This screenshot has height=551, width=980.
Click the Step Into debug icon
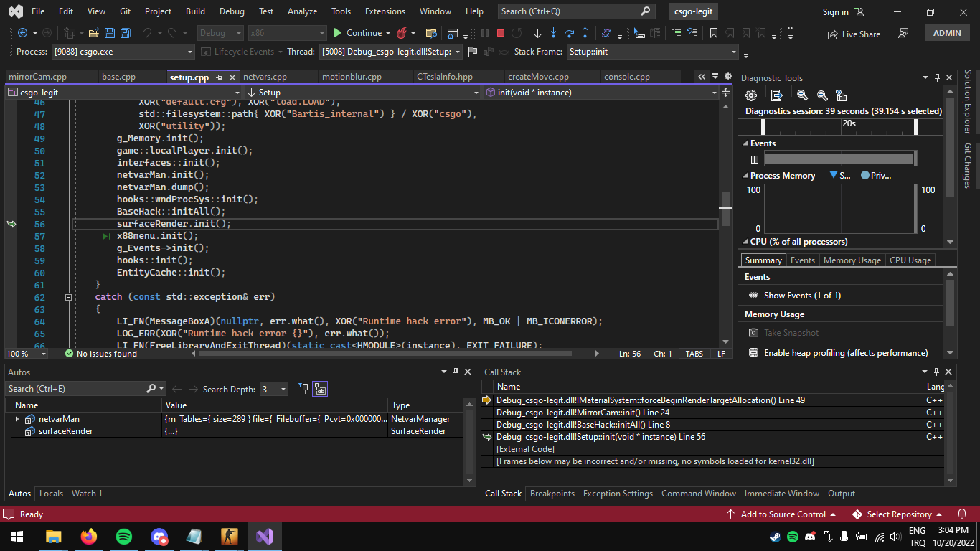click(554, 33)
